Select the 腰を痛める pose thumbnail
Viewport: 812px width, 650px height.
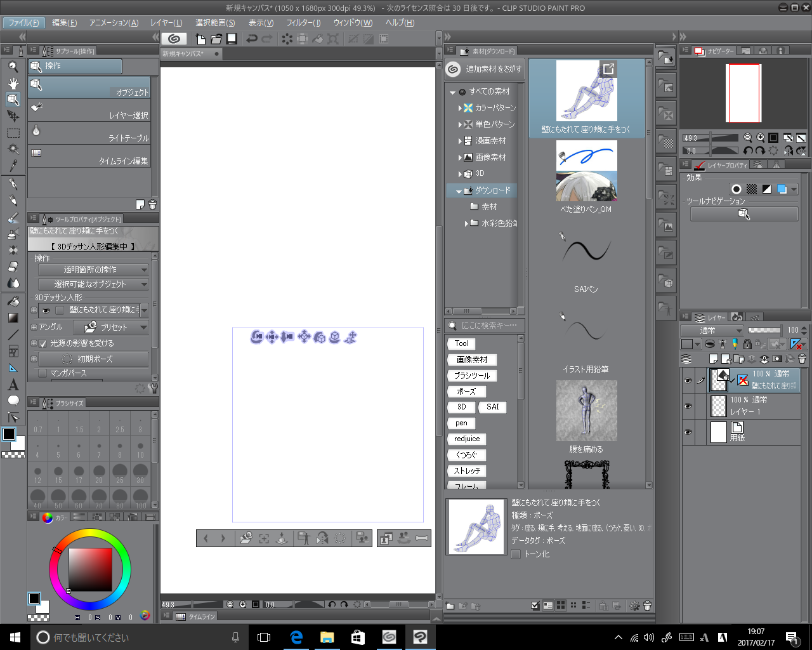(x=586, y=411)
